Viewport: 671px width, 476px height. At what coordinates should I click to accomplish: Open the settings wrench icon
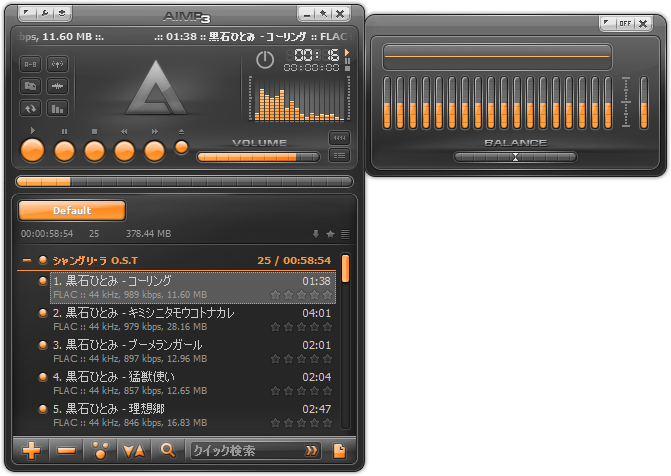pos(45,12)
